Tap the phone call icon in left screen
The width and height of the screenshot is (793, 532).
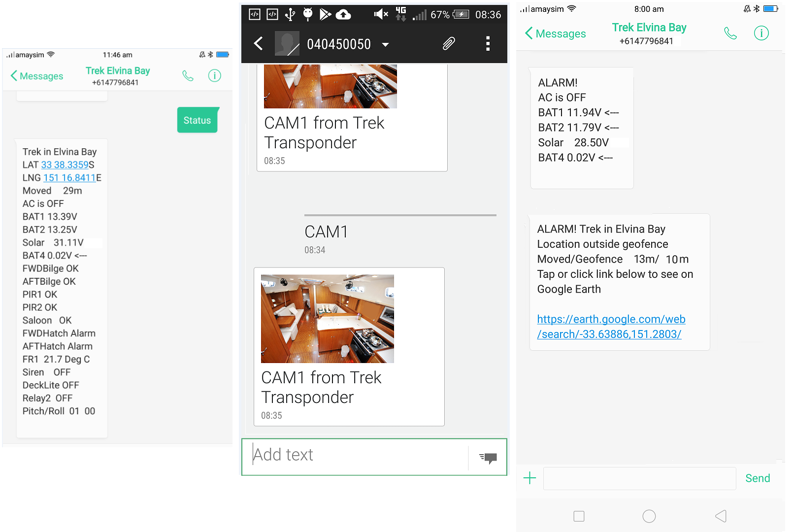pos(188,76)
